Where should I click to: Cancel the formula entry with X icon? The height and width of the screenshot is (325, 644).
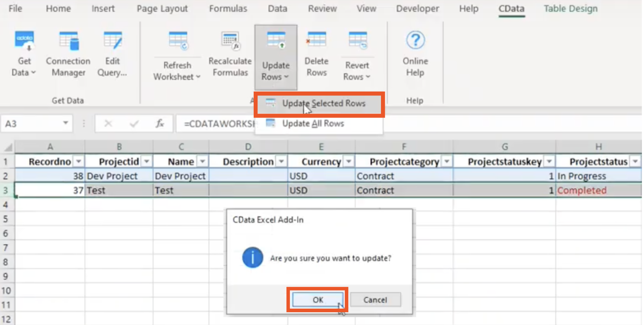108,124
